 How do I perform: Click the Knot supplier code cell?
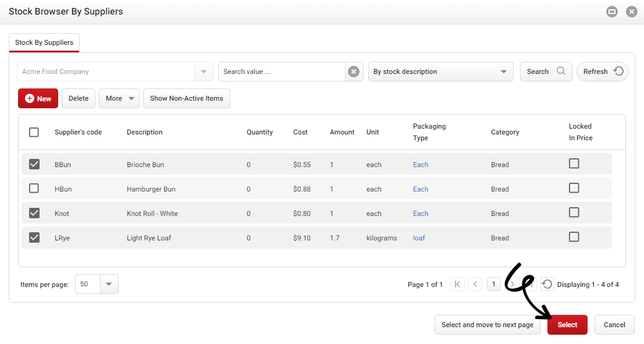pyautogui.click(x=62, y=213)
